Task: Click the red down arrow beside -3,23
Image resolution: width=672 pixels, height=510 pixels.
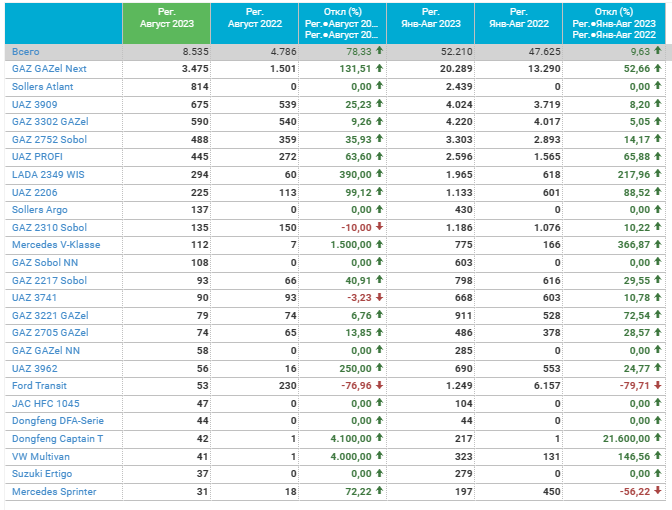Action: pyautogui.click(x=379, y=297)
